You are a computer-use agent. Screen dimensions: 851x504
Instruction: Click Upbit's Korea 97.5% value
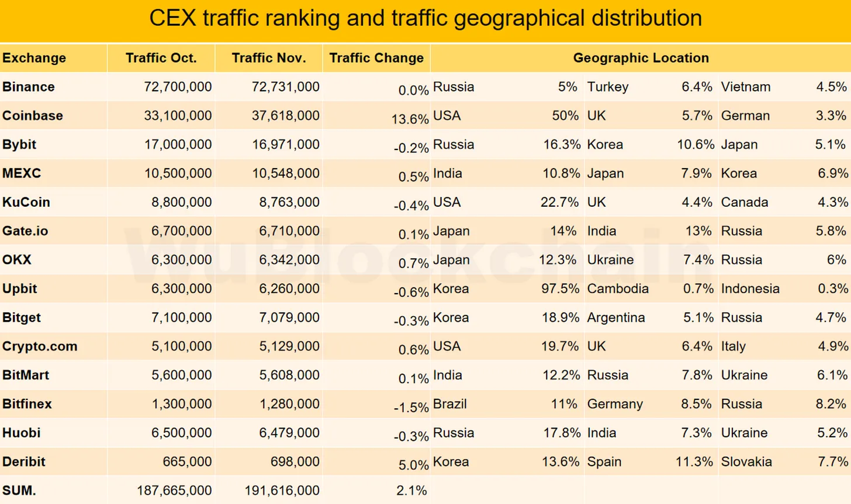point(560,289)
